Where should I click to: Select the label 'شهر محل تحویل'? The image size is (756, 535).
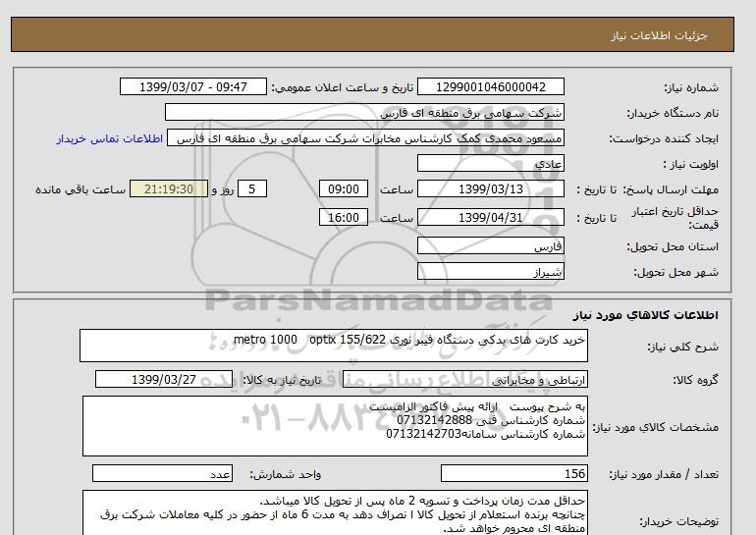(675, 272)
